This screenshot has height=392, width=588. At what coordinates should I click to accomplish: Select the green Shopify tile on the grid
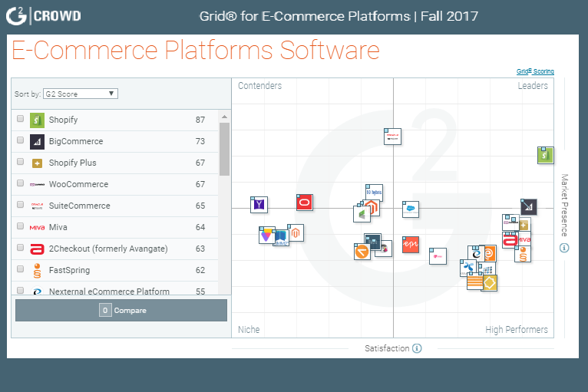tap(545, 155)
